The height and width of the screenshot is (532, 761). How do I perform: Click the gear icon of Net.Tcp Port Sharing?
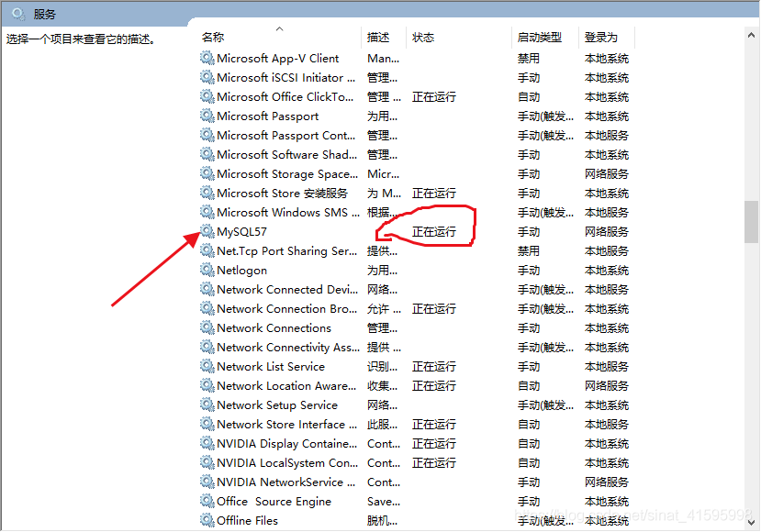point(207,250)
